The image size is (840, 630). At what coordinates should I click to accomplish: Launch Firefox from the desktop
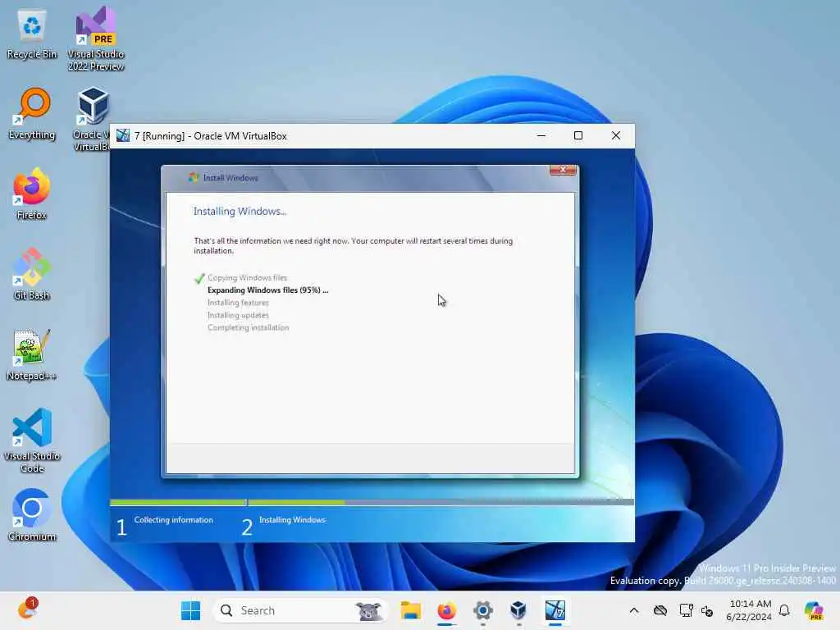coord(32,194)
